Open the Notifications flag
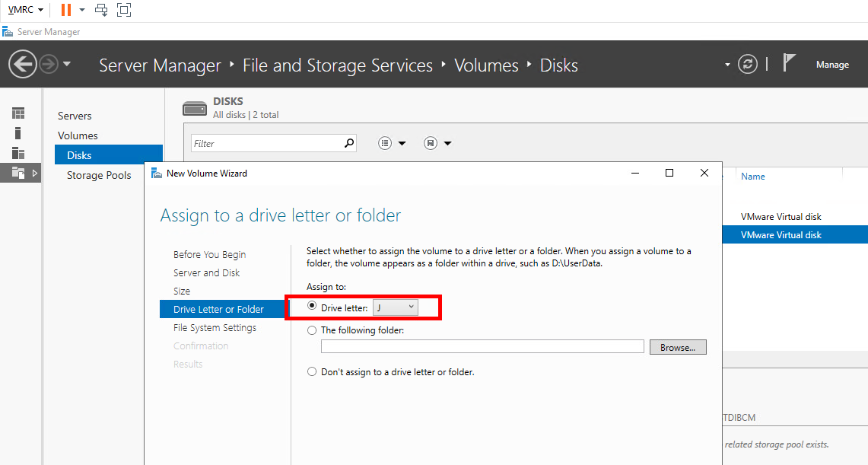The width and height of the screenshot is (868, 465). [789, 64]
